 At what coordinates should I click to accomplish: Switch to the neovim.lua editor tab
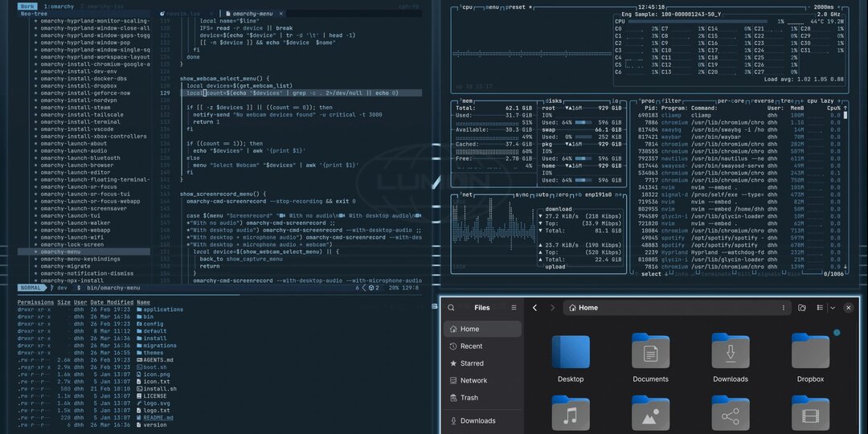pyautogui.click(x=184, y=14)
